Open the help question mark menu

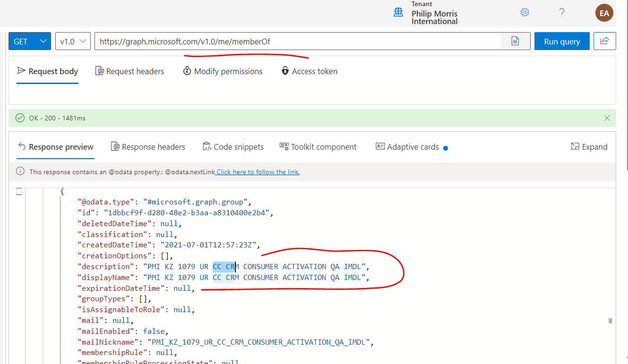click(561, 13)
